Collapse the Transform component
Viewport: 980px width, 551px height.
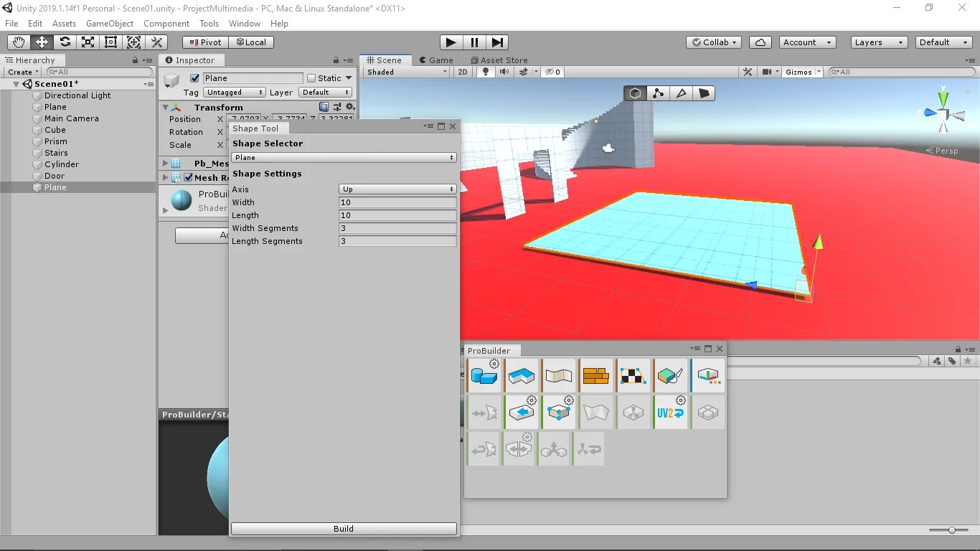pyautogui.click(x=165, y=108)
